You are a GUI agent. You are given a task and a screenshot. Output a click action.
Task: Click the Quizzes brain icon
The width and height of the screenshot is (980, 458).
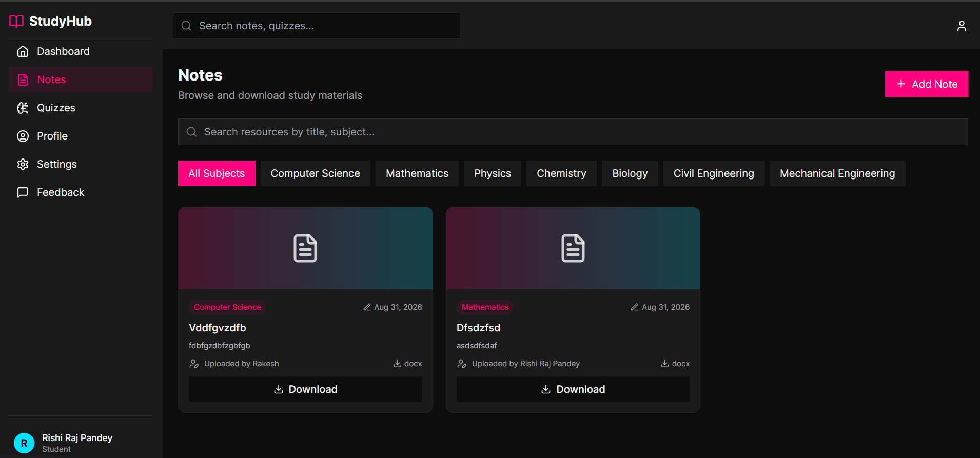pyautogui.click(x=23, y=108)
